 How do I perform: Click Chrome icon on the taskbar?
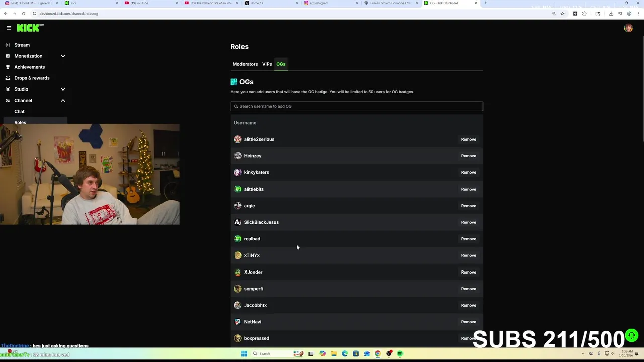378,354
